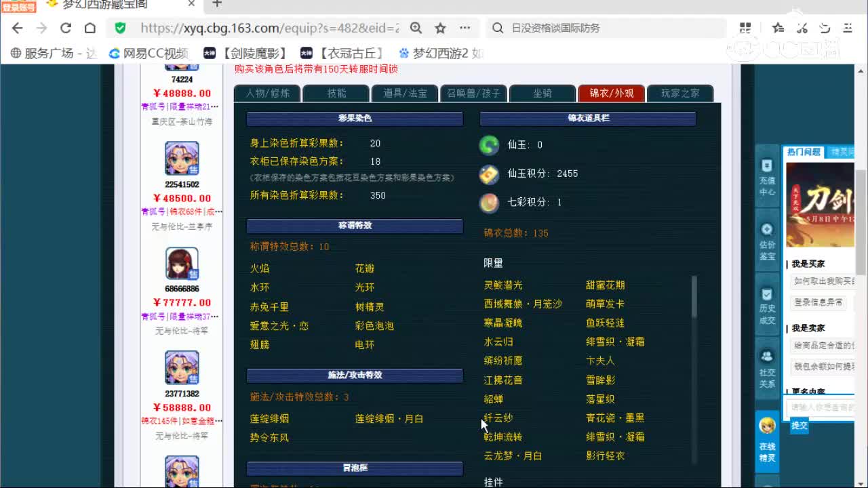The image size is (868, 488).
Task: Click the 莲绽绯烟·月白 cast effect
Action: [389, 419]
